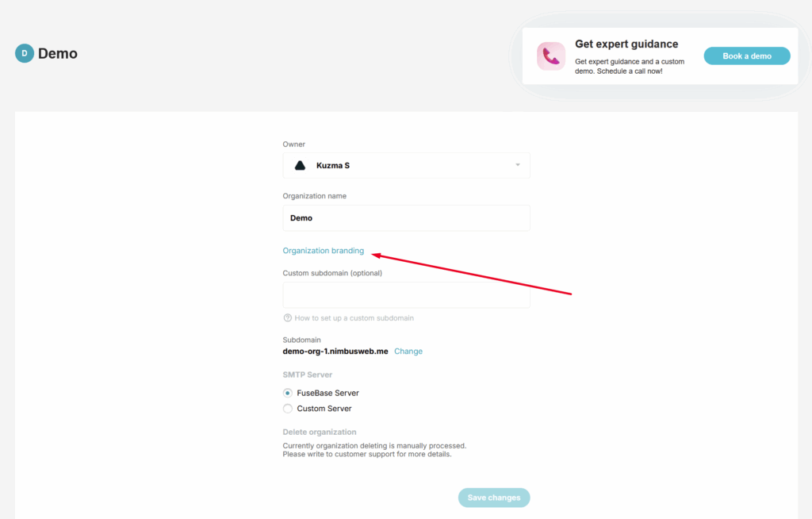Click into the Custom subdomain field
Viewport: 812px width, 519px height.
point(406,295)
